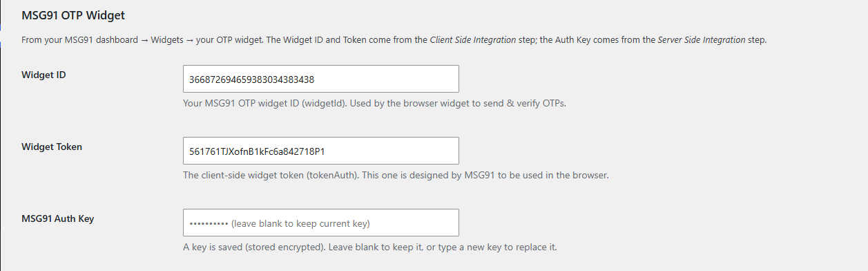Click the help text beginning 'Your MSG91 OTP widget ID'
This screenshot has height=271, width=868.
pos(374,104)
